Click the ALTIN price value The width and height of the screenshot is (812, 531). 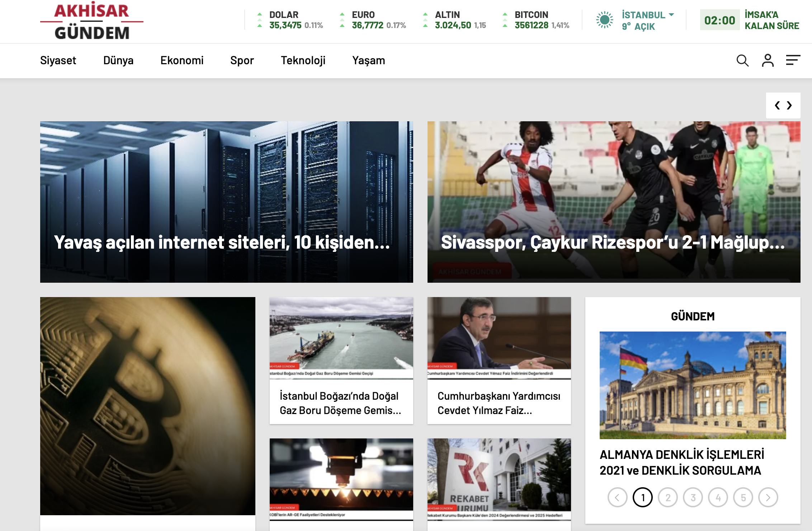click(x=453, y=25)
